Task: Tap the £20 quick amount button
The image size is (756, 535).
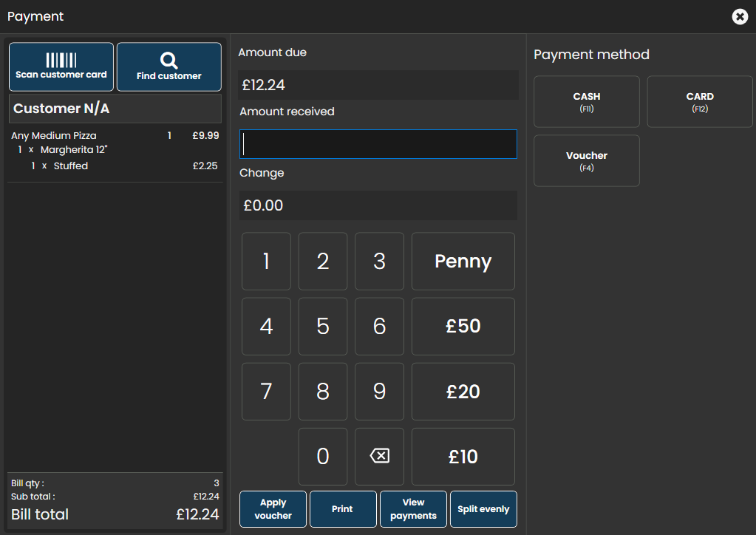Action: click(463, 391)
